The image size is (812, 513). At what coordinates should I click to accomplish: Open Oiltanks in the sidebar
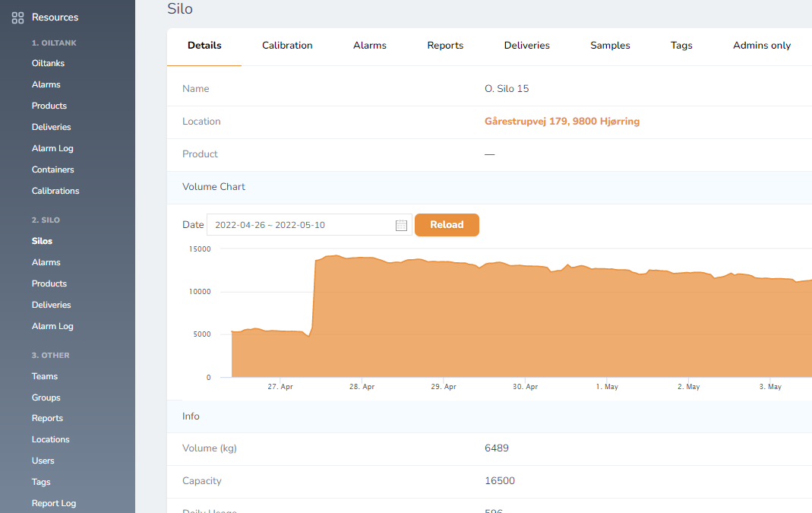pyautogui.click(x=48, y=63)
